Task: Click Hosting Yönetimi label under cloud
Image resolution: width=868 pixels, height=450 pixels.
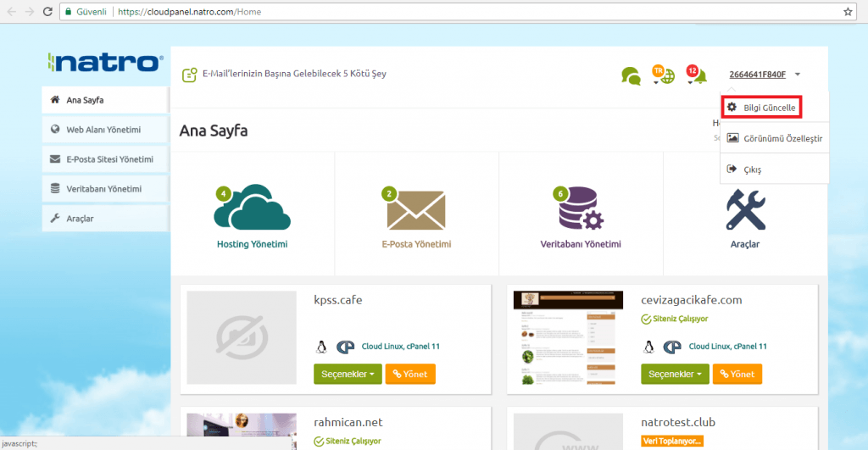Action: click(x=252, y=244)
